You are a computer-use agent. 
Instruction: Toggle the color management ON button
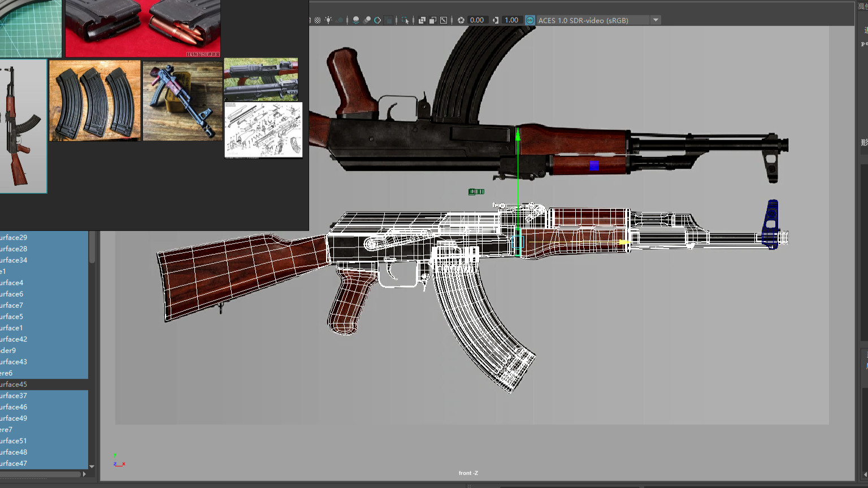[x=530, y=20]
